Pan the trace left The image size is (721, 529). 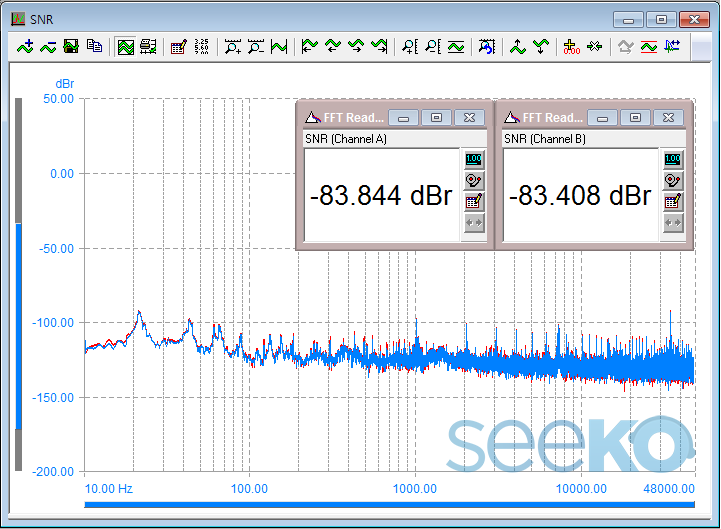pyautogui.click(x=333, y=46)
